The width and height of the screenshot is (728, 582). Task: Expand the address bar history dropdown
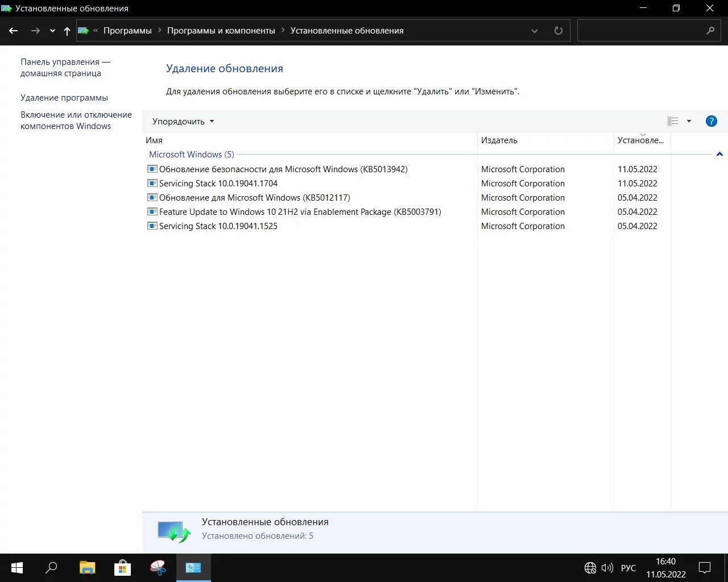[535, 31]
